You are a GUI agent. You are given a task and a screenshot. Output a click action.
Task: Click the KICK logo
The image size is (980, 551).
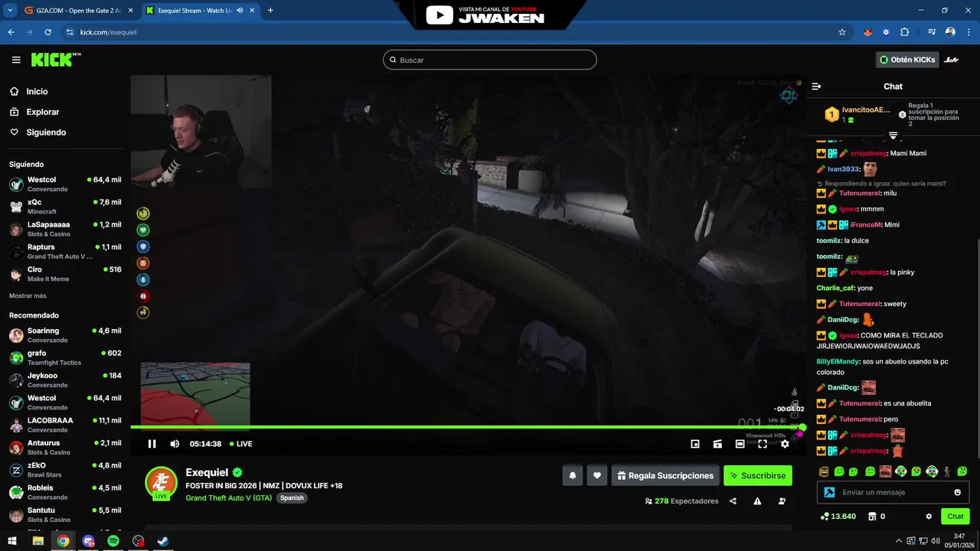56,60
